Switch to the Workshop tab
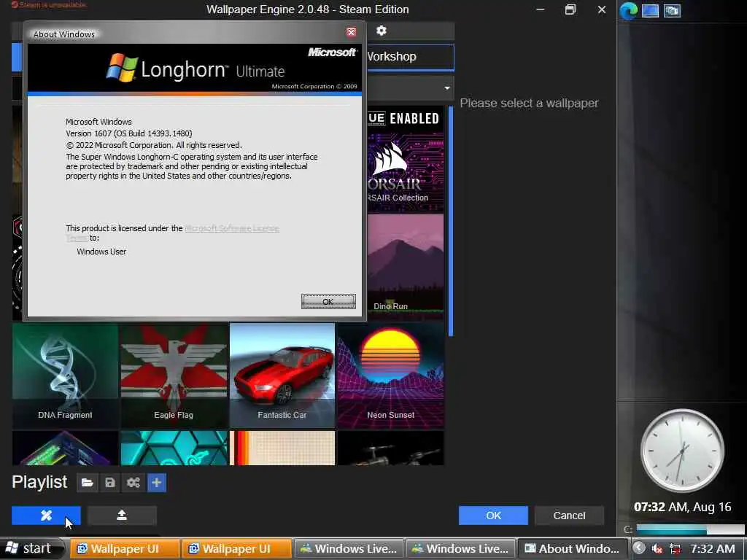This screenshot has width=747, height=560. tap(410, 57)
